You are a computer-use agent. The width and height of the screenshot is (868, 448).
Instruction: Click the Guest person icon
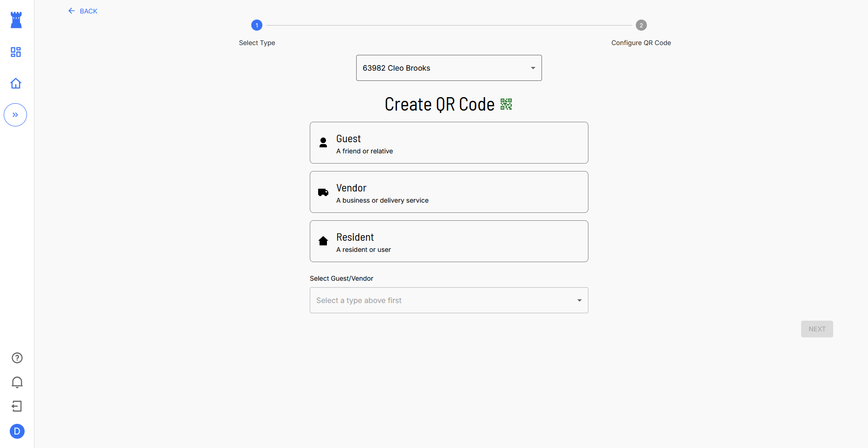coord(323,143)
